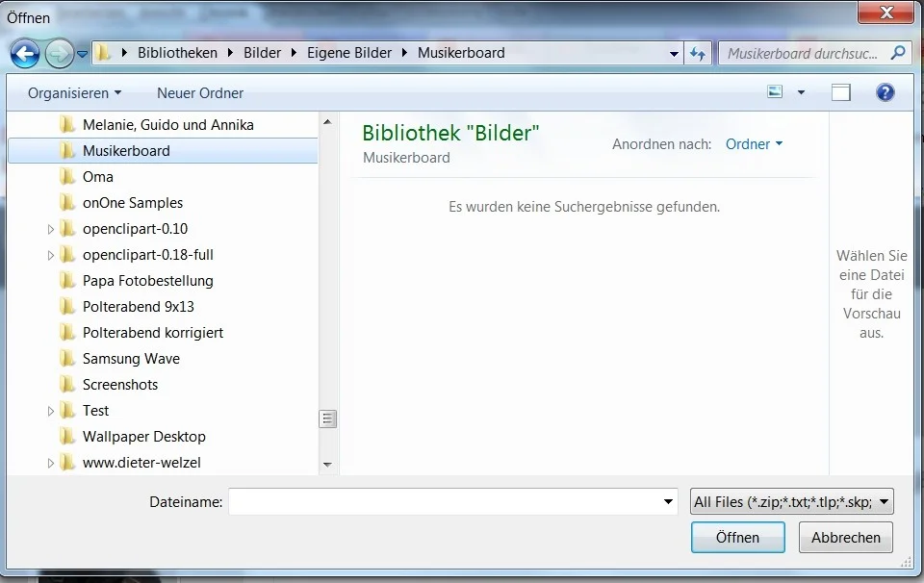Viewport: 924px width, 583px height.
Task: Toggle the preview pane button
Action: (841, 91)
